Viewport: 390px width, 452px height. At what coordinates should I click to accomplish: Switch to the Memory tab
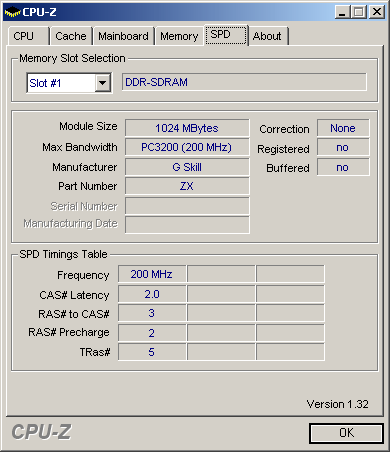(x=179, y=36)
